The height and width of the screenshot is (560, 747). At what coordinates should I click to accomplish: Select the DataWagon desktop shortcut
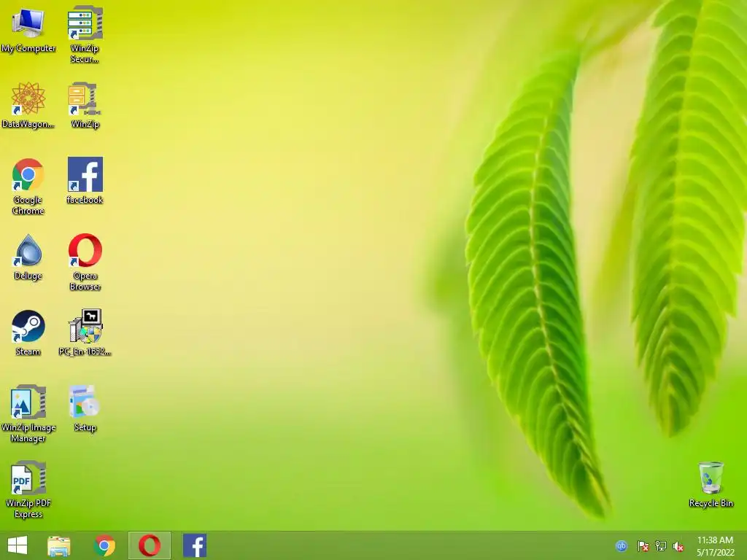(x=28, y=105)
